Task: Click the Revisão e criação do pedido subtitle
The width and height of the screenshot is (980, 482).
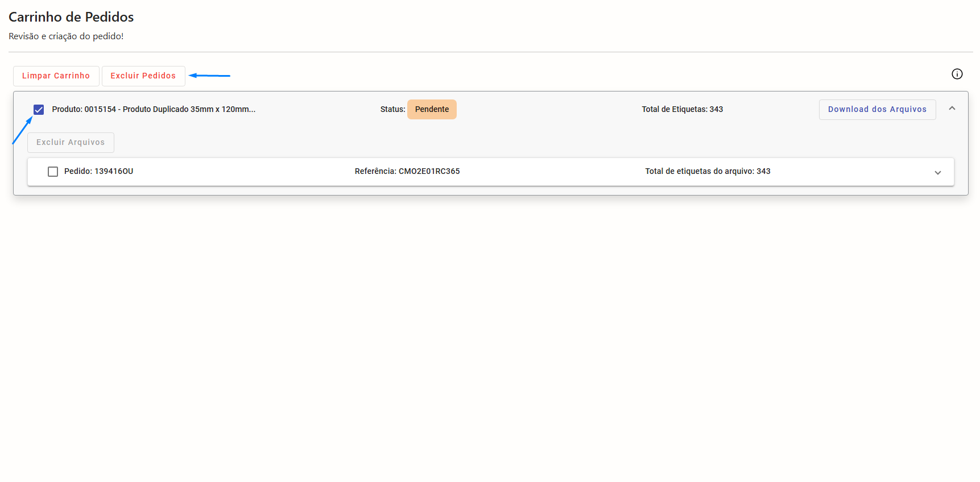Action: (x=66, y=36)
